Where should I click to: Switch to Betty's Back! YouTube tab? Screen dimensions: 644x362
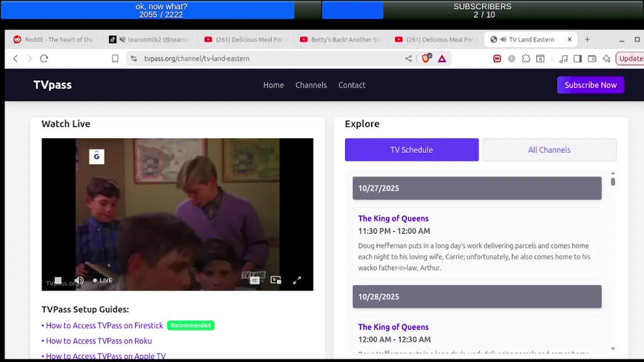[341, 39]
